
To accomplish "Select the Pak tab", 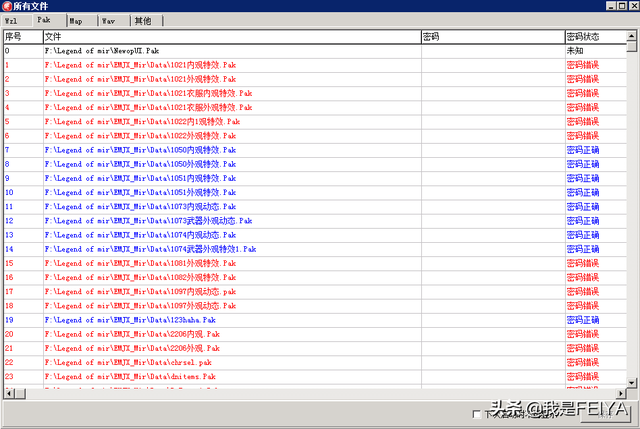I will pos(49,20).
